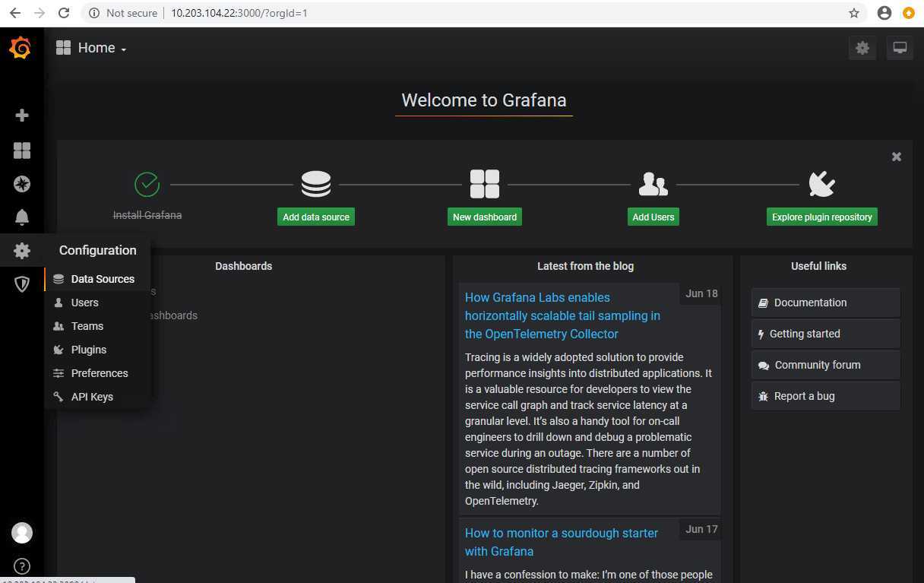Open dashboard settings gear in top bar

click(862, 48)
